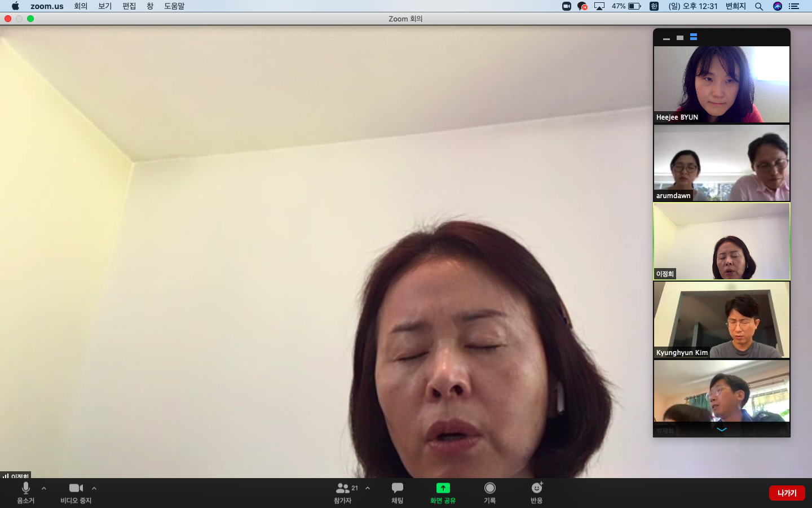Image resolution: width=812 pixels, height=508 pixels.
Task: Open the 보기 menu
Action: pos(105,6)
